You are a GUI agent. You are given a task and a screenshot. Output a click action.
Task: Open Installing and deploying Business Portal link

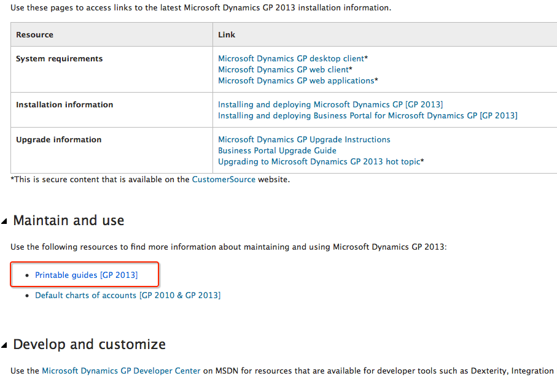point(367,116)
